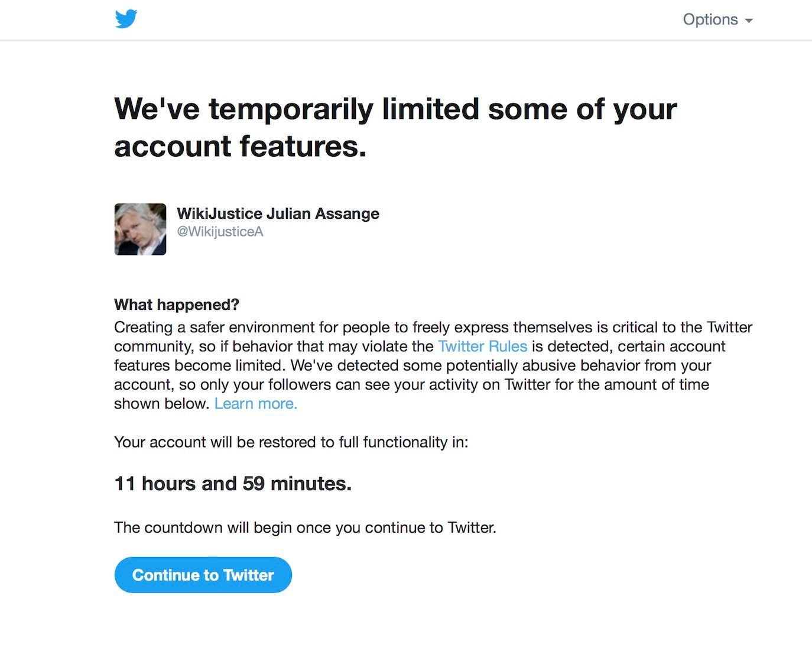Follow the Learn more link
Screen dimensions: 812x648
255,404
